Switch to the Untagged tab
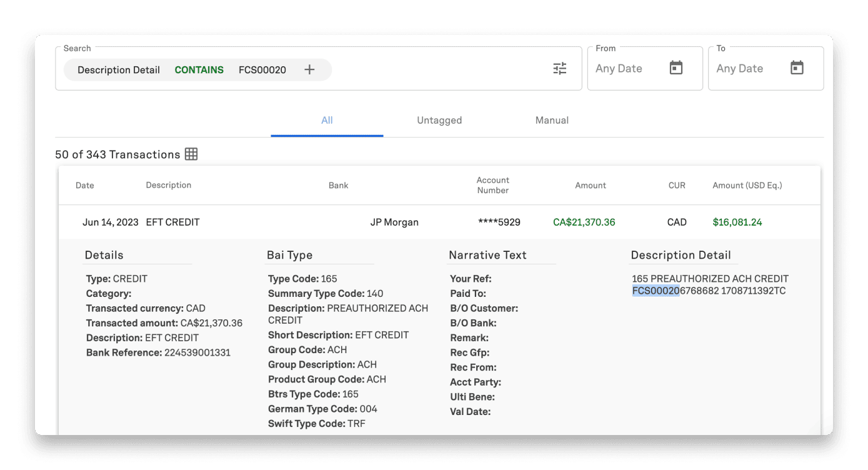 pos(439,120)
